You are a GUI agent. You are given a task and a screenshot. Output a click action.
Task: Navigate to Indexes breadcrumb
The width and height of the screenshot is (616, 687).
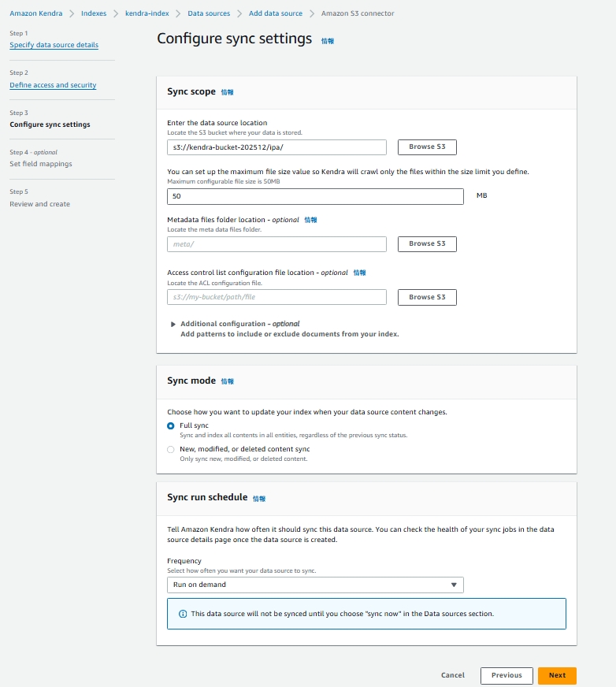pyautogui.click(x=94, y=13)
